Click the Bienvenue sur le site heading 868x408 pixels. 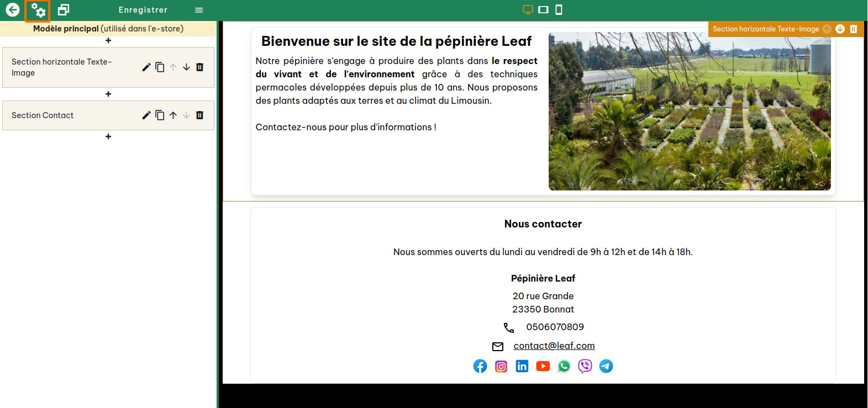pos(396,41)
